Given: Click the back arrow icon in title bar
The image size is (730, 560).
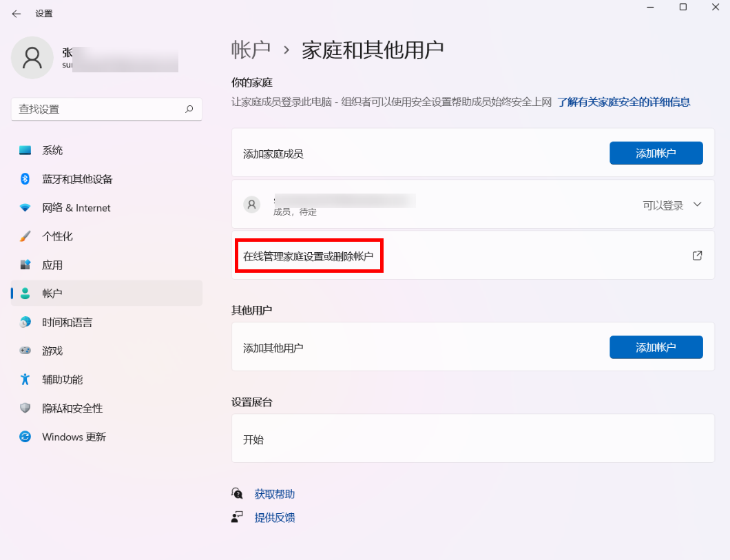Looking at the screenshot, I should click(17, 14).
